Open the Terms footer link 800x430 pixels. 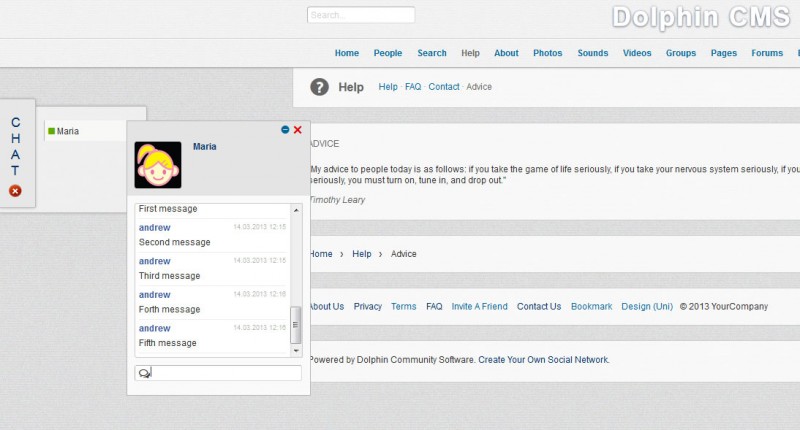tap(404, 307)
